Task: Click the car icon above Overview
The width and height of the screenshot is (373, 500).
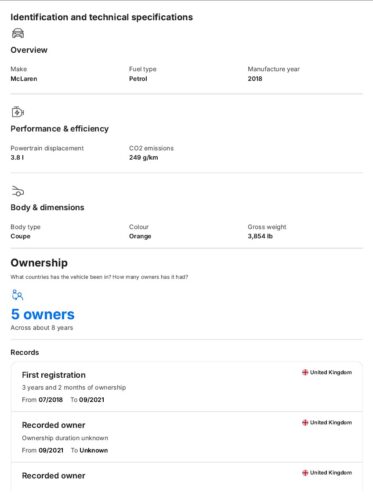Action: click(x=18, y=33)
